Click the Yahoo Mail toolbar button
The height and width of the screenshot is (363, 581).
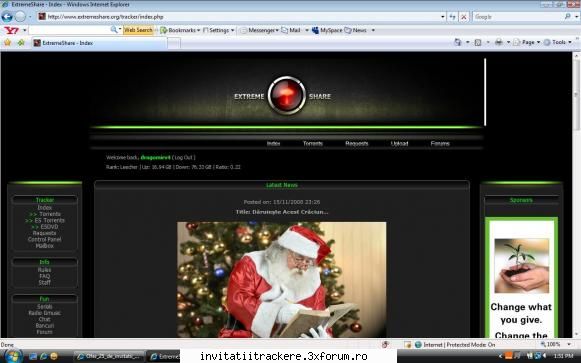click(x=291, y=30)
